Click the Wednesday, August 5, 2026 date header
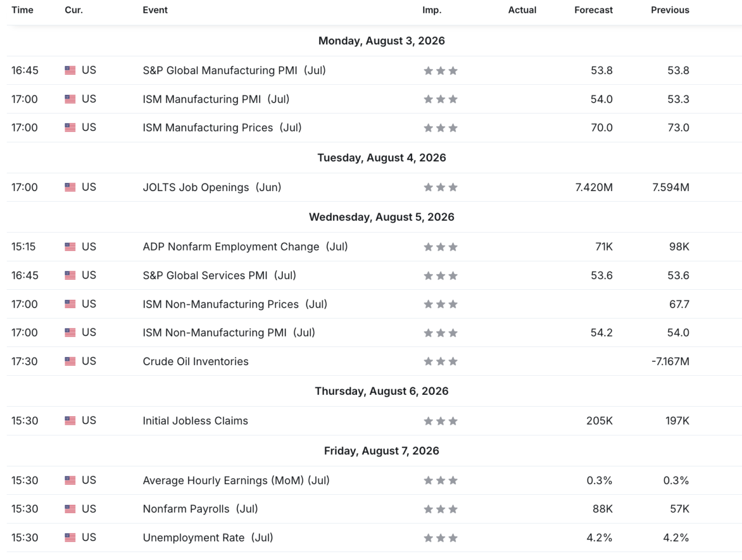742x560 pixels. [x=382, y=217]
